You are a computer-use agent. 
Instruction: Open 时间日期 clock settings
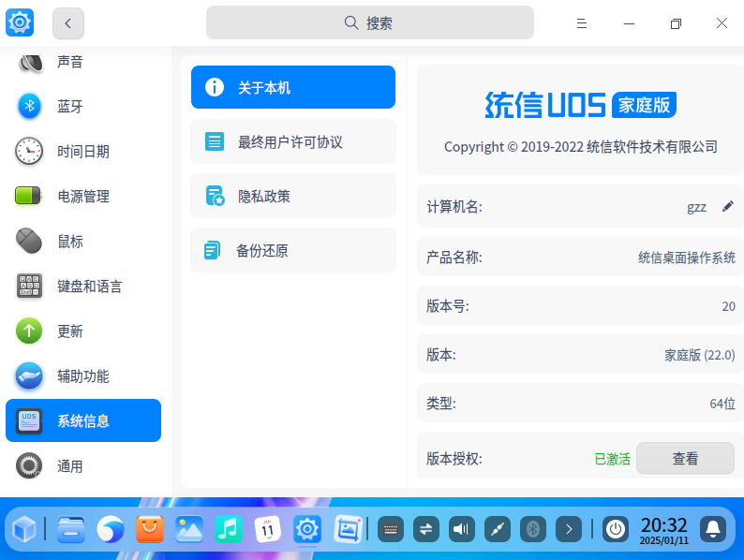(x=83, y=152)
